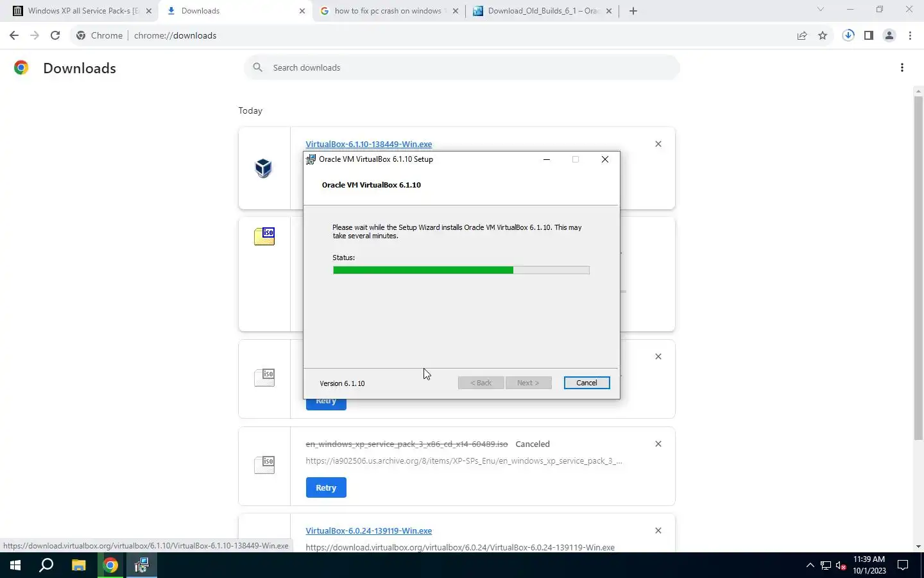Toggle the Chrome side panel icon
Image resolution: width=924 pixels, height=578 pixels.
(868, 35)
